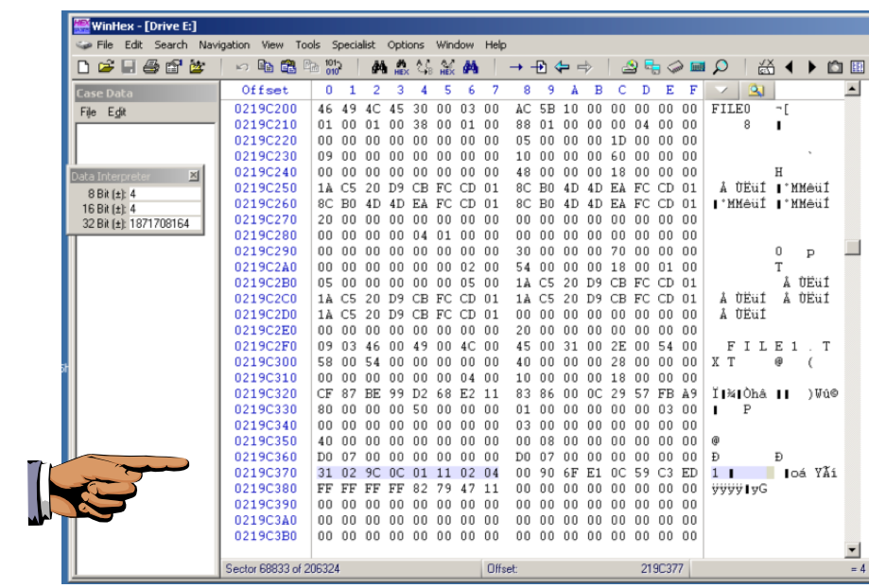
Task: Open the Tools menu
Action: [307, 44]
